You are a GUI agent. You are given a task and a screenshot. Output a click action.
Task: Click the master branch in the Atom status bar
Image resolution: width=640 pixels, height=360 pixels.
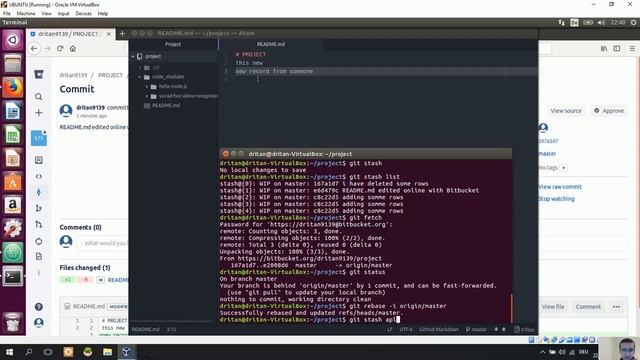click(x=476, y=329)
